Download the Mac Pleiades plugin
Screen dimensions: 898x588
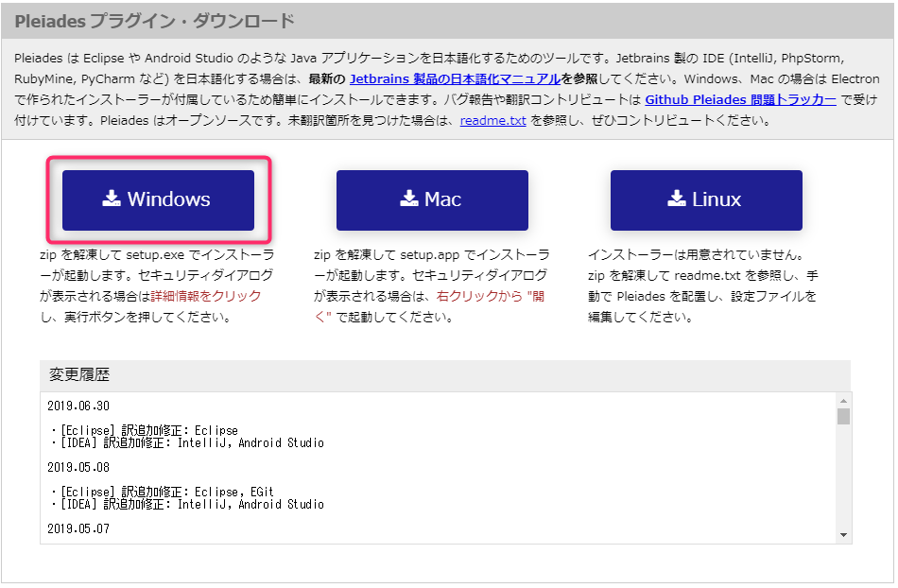432,200
